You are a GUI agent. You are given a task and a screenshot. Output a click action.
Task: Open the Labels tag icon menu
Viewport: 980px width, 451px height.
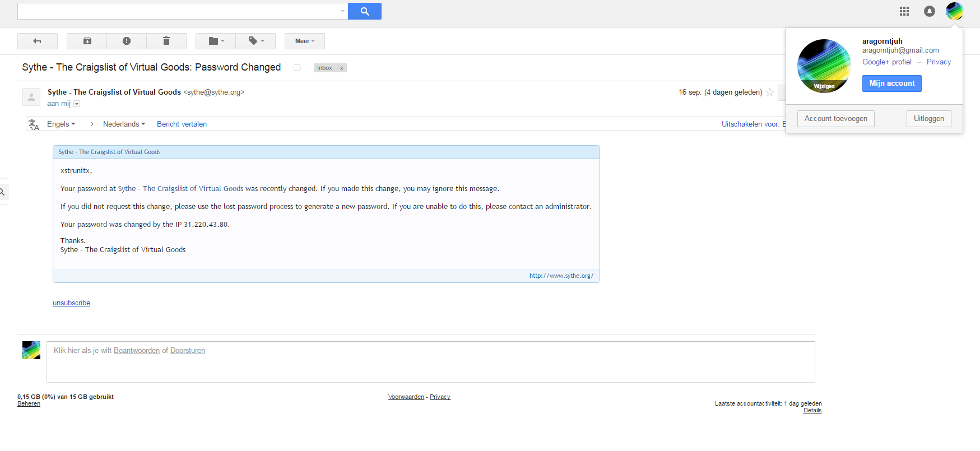coord(256,41)
